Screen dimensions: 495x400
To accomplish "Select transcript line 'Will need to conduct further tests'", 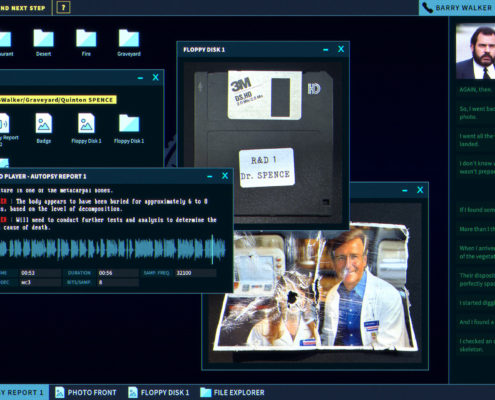I will coord(109,223).
